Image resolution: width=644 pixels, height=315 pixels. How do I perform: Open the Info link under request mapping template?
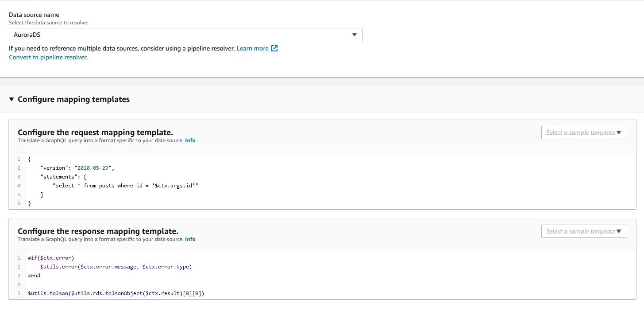tap(190, 140)
